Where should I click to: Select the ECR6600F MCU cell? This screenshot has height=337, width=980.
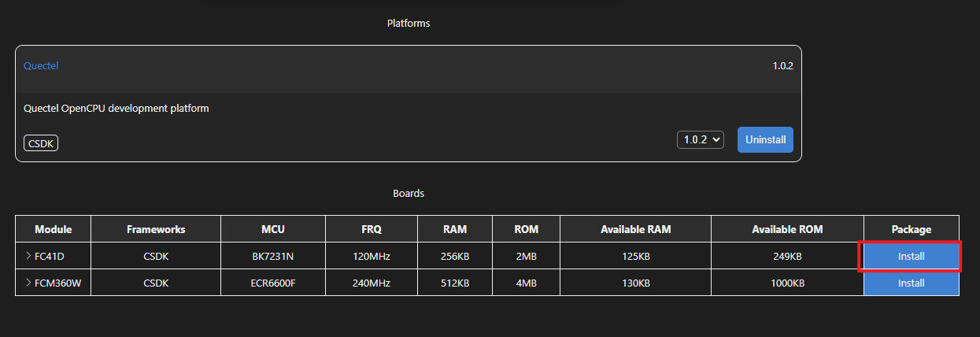273,283
